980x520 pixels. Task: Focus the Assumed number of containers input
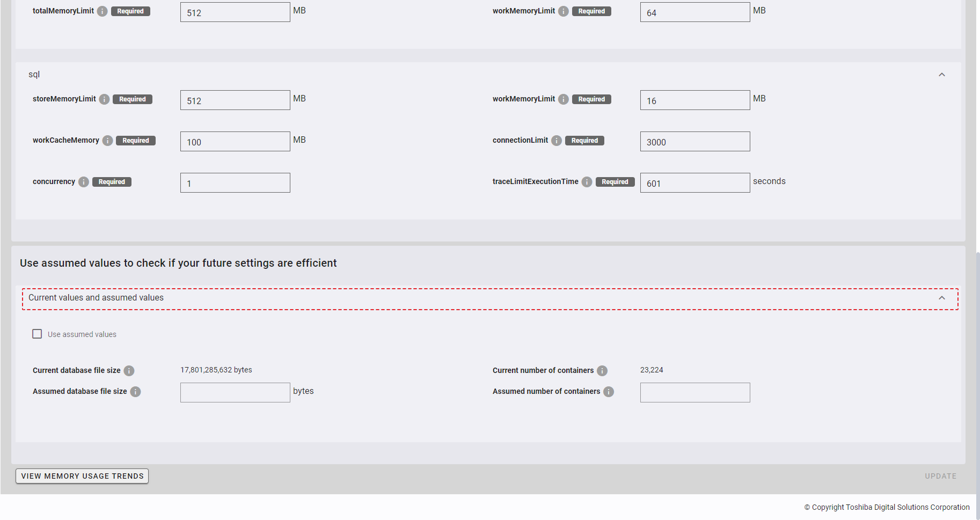[x=694, y=392]
